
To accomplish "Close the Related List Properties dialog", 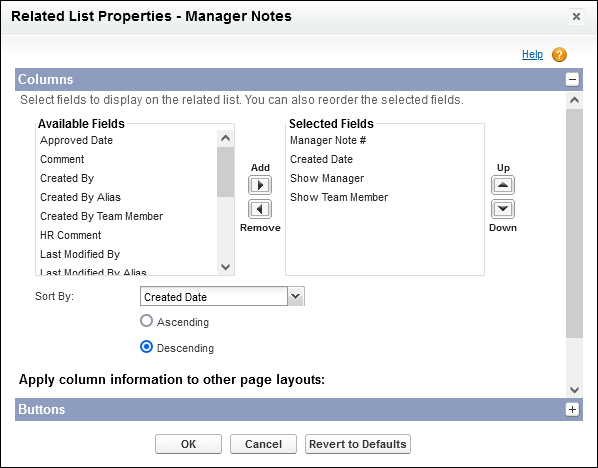I will click(x=576, y=16).
